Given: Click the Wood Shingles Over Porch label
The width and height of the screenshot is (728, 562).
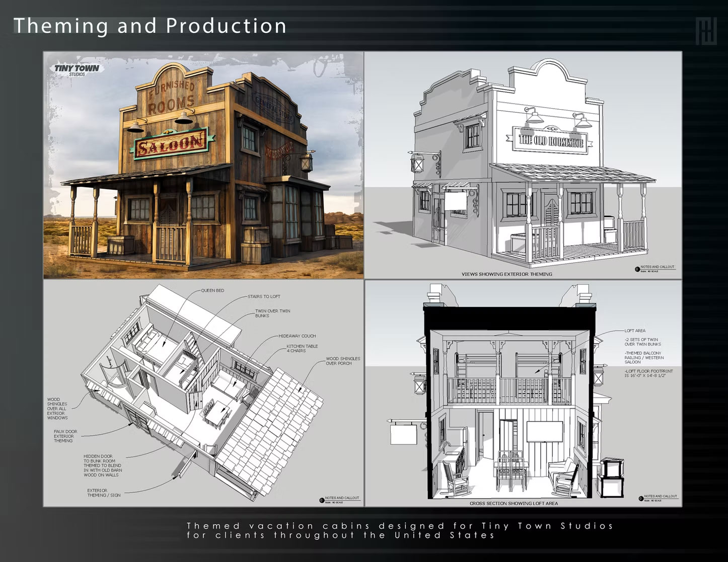Looking at the screenshot, I should [x=343, y=361].
